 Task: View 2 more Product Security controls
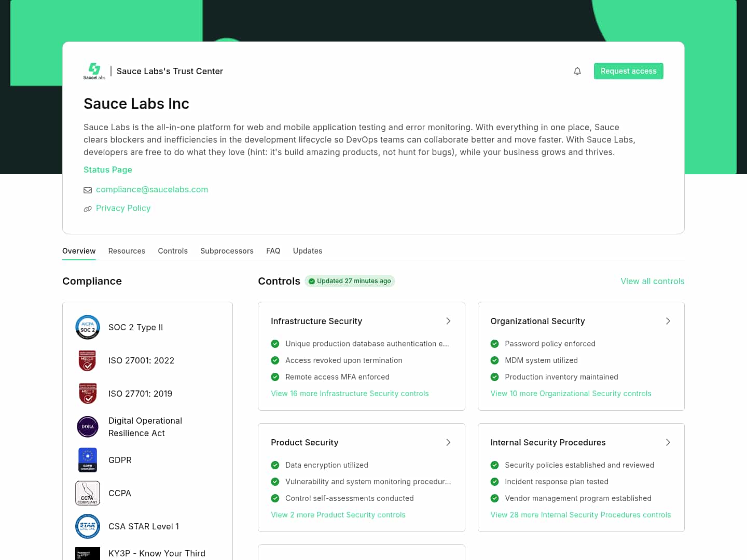(338, 515)
